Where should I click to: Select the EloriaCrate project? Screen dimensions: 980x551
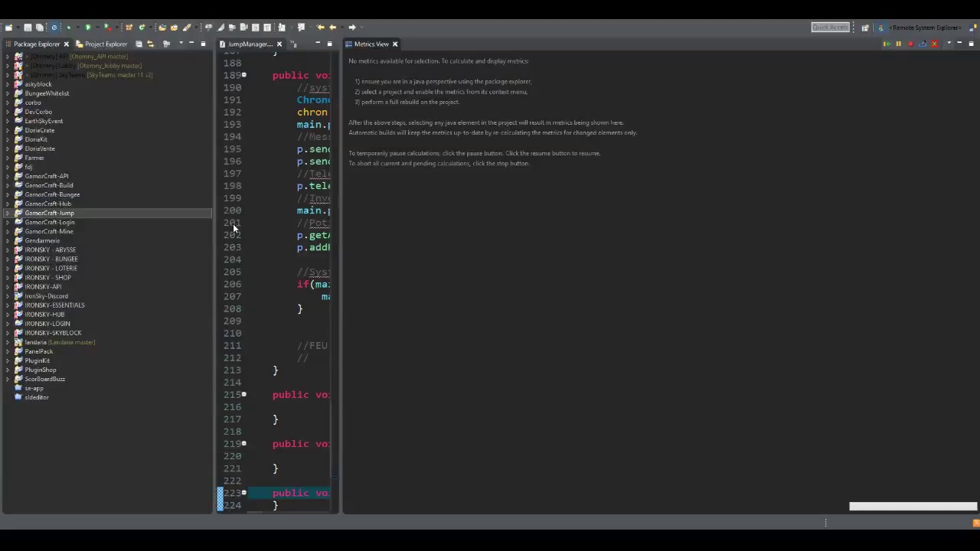[39, 130]
